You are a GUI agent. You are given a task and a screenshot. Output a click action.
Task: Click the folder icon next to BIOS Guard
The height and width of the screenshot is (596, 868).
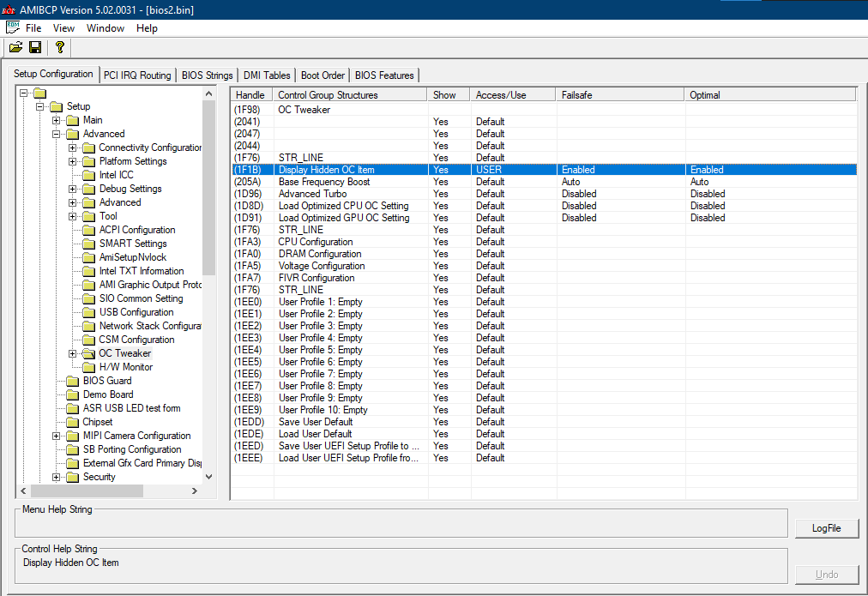point(73,381)
